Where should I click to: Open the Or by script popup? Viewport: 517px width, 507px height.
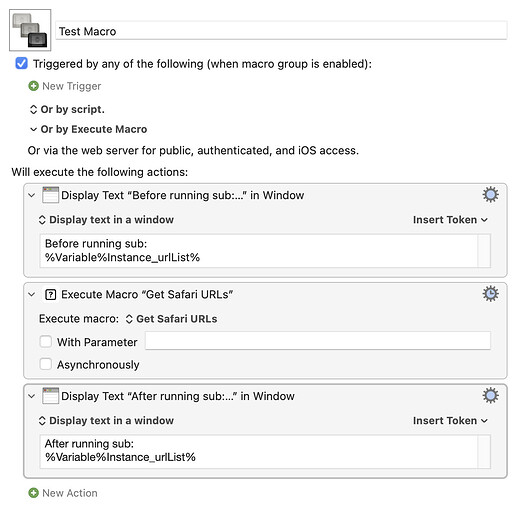coord(67,109)
